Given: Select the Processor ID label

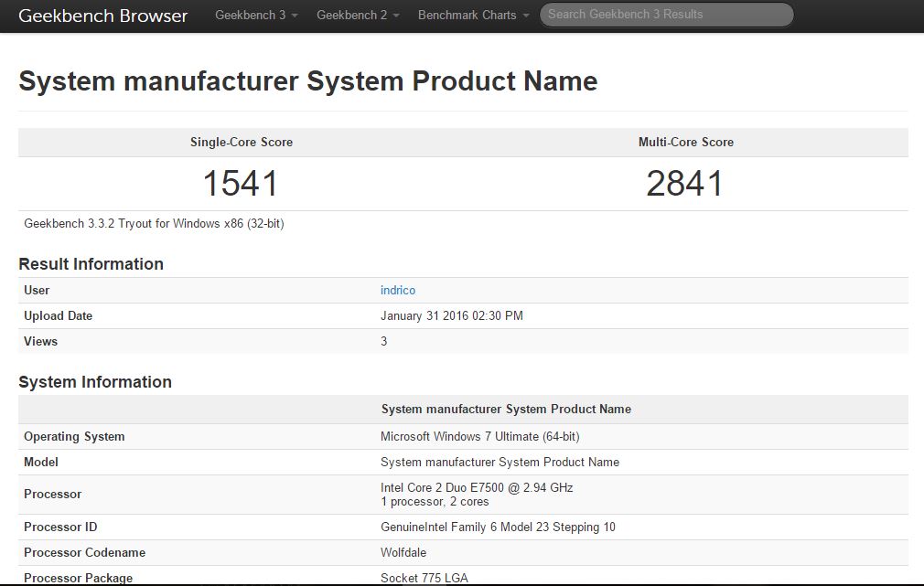Looking at the screenshot, I should pos(60,527).
